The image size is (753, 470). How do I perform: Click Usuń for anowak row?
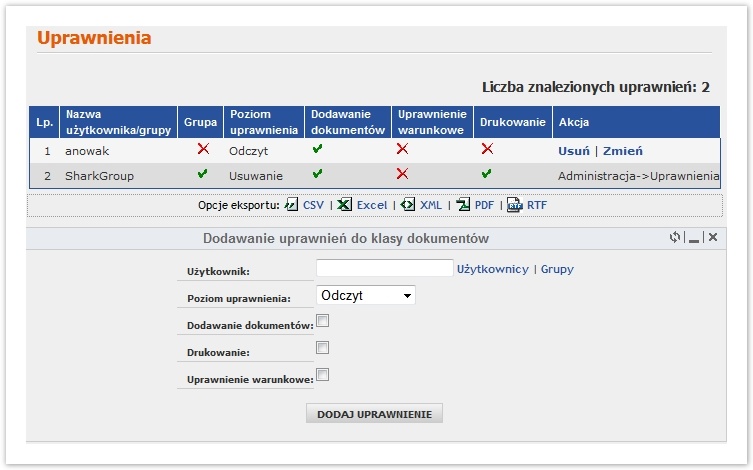[573, 150]
